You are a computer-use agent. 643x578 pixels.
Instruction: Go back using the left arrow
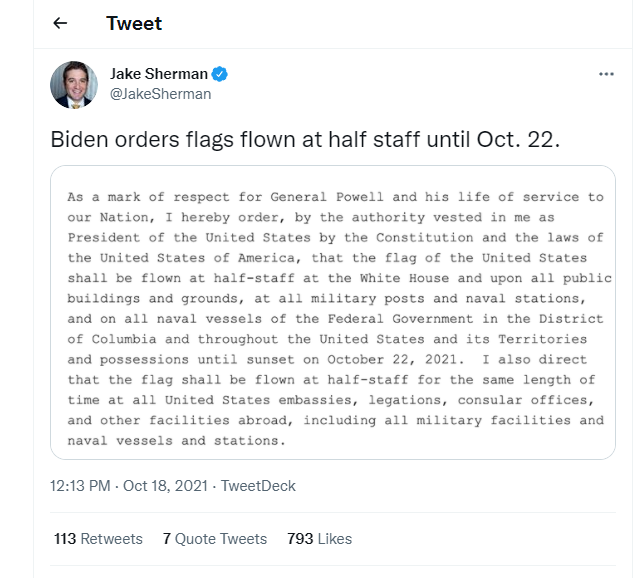click(x=60, y=23)
